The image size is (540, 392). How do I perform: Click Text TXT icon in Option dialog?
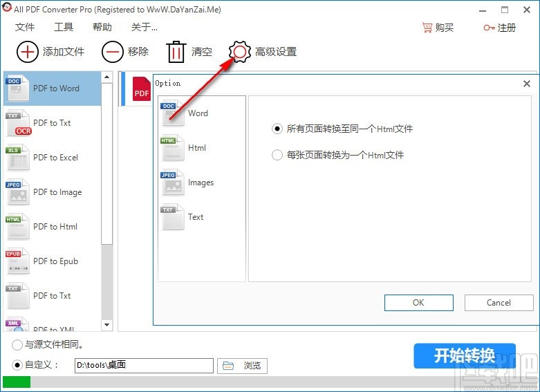click(x=173, y=217)
